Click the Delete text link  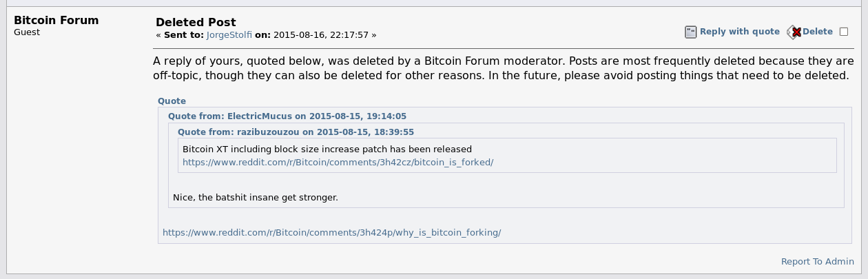(x=818, y=32)
